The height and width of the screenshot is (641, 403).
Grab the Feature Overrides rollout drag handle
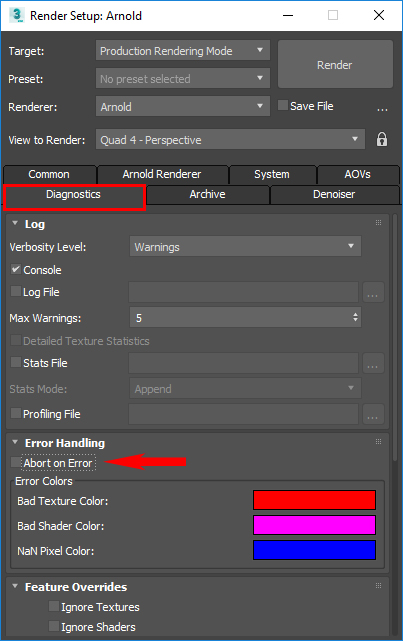tap(378, 585)
